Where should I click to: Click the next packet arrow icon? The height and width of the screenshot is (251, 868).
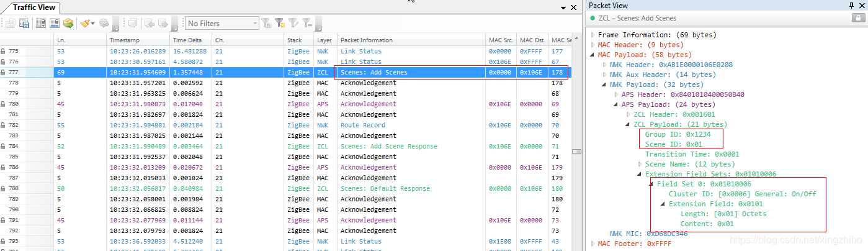(x=163, y=24)
